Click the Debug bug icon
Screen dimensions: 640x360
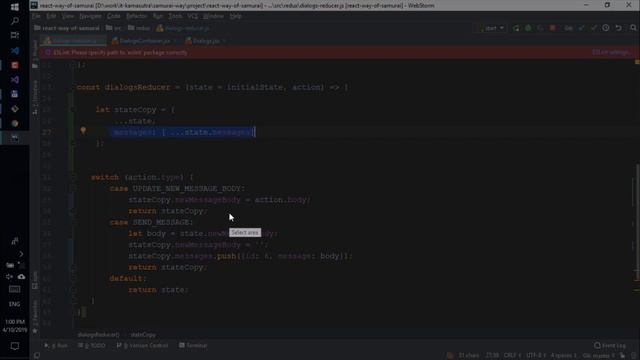(x=528, y=28)
